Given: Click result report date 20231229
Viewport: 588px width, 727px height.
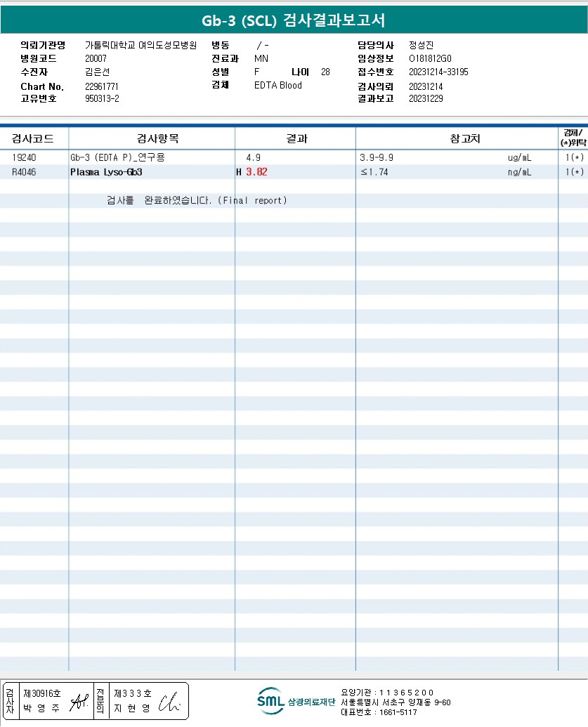Looking at the screenshot, I should pyautogui.click(x=426, y=99).
